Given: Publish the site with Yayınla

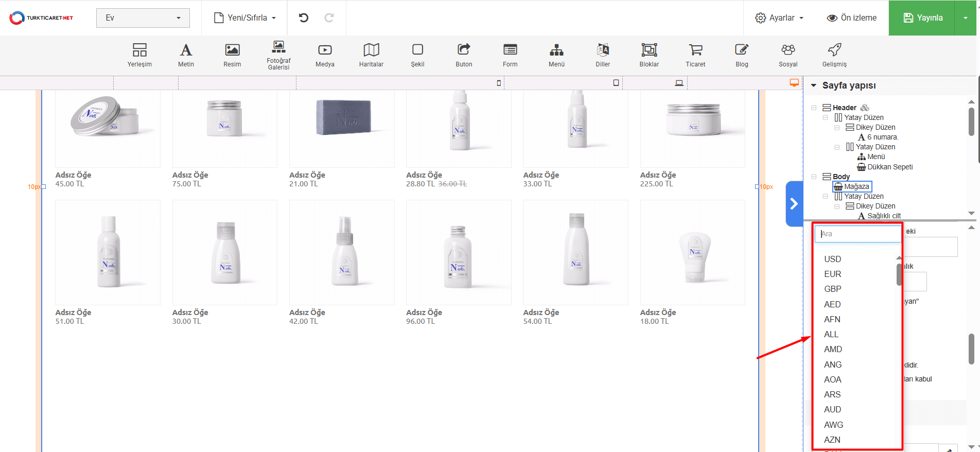Looking at the screenshot, I should tap(922, 18).
